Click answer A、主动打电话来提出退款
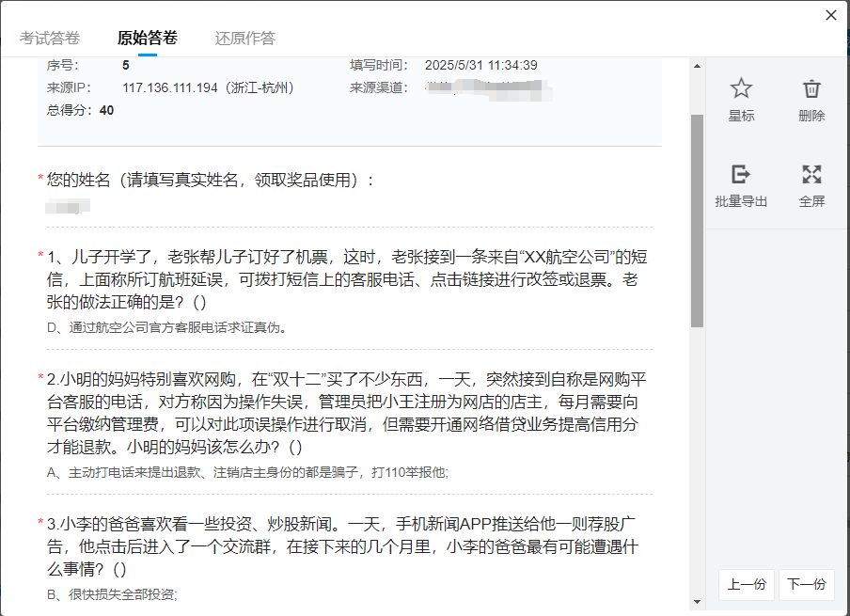 pos(247,472)
